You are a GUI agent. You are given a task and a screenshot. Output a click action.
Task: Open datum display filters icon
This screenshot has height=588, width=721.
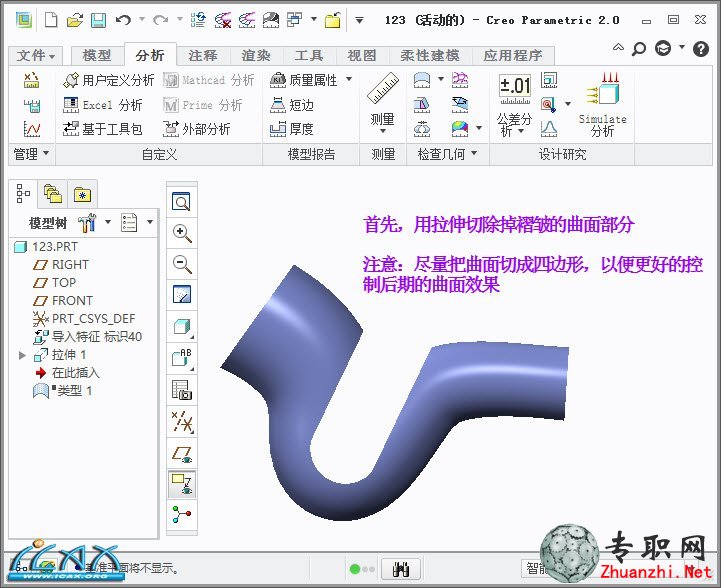click(182, 422)
